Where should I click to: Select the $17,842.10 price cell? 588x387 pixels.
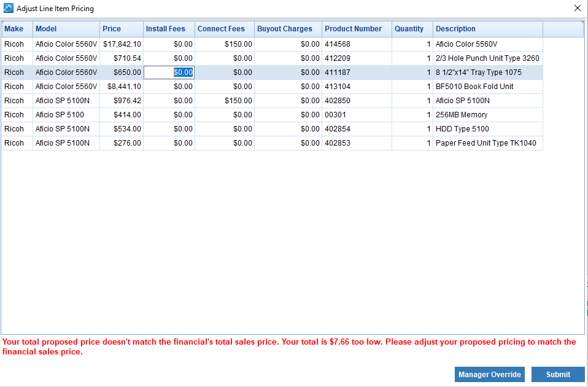tap(122, 44)
